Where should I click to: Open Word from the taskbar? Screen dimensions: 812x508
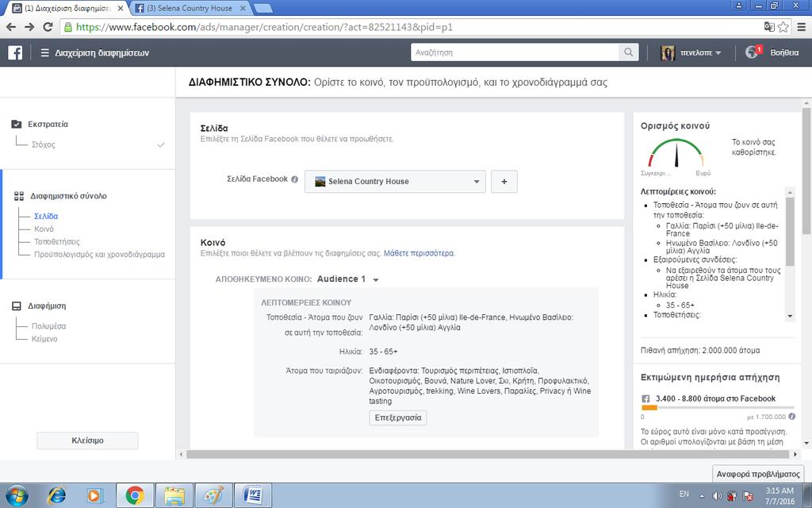point(253,495)
